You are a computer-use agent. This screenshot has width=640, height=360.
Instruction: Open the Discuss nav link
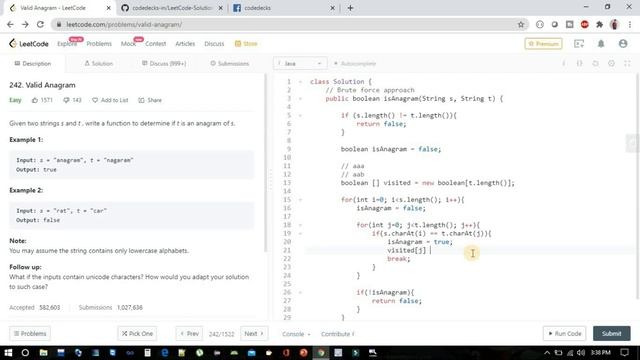tap(214, 44)
